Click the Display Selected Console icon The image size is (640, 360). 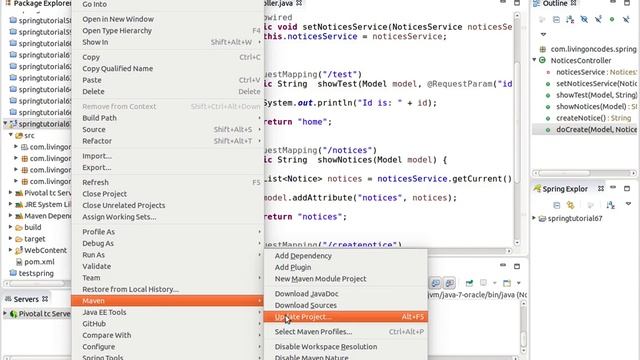coord(484,283)
